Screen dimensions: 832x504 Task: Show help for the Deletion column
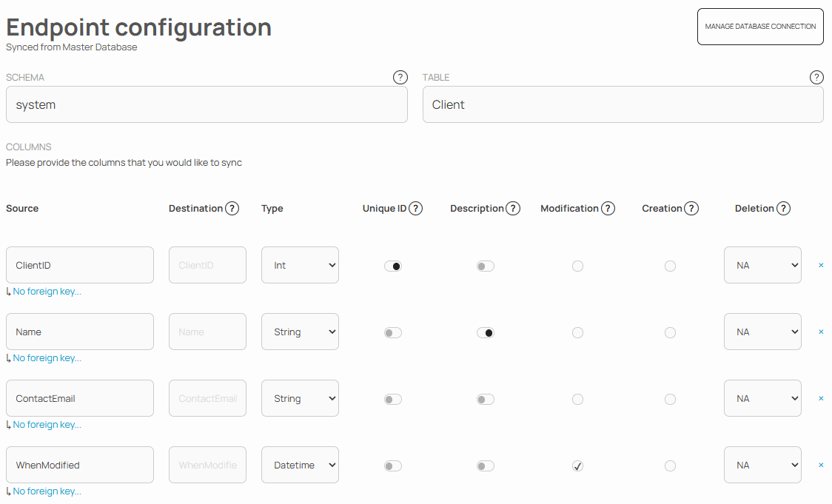click(x=783, y=209)
